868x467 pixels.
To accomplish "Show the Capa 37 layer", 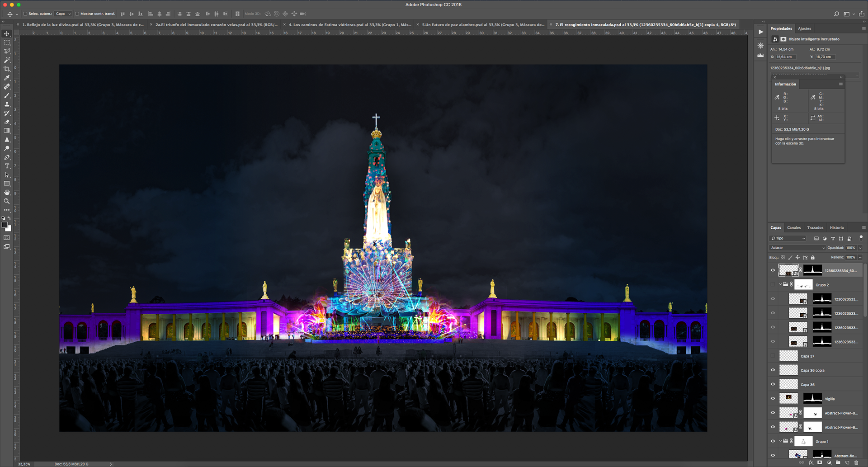I will (773, 356).
